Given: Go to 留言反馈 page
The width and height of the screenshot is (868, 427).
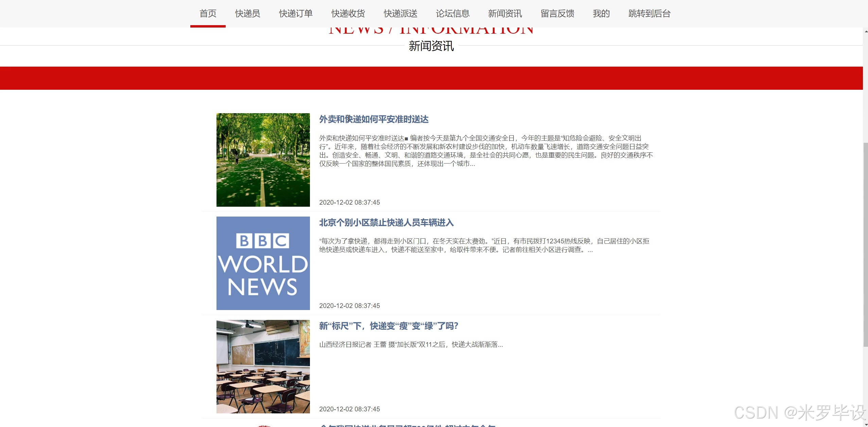Looking at the screenshot, I should pyautogui.click(x=557, y=14).
